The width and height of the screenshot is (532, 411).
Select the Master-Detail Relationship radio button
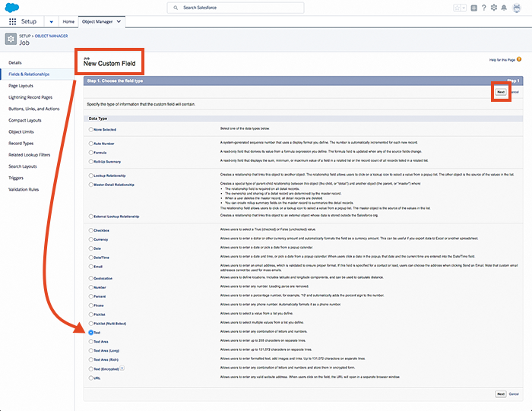[x=91, y=185]
